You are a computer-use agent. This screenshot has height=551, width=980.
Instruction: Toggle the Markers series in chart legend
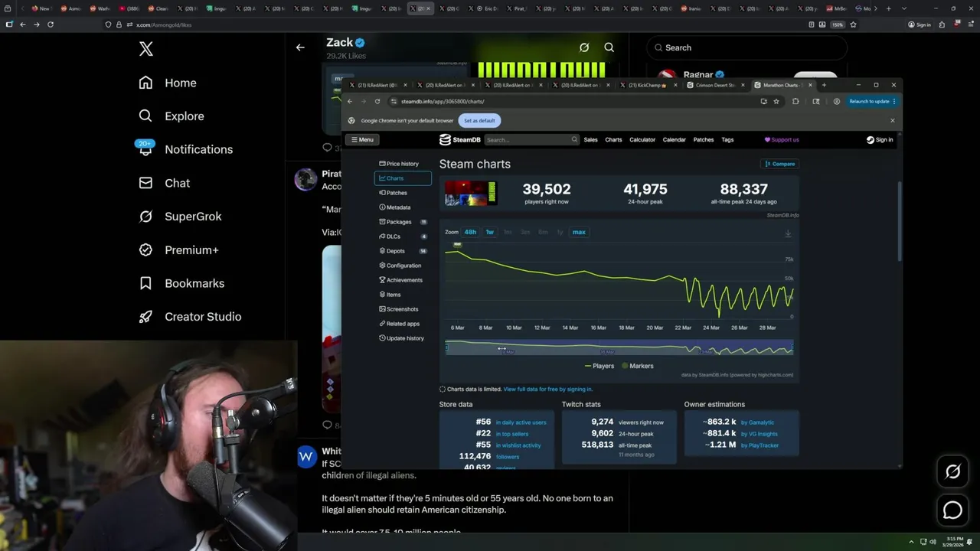pyautogui.click(x=638, y=366)
